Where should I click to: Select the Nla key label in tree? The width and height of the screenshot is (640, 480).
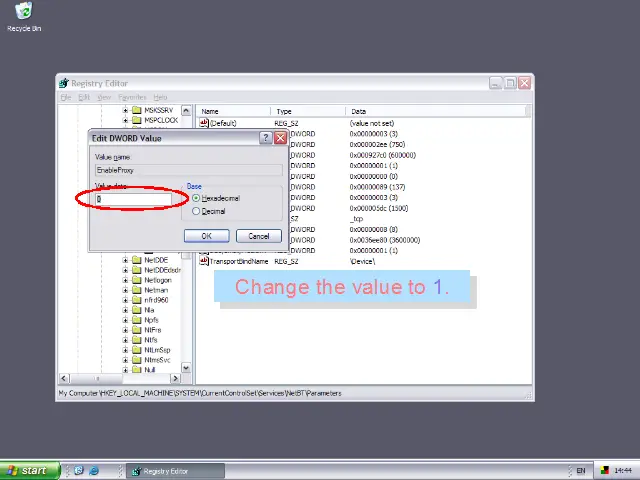[149, 310]
